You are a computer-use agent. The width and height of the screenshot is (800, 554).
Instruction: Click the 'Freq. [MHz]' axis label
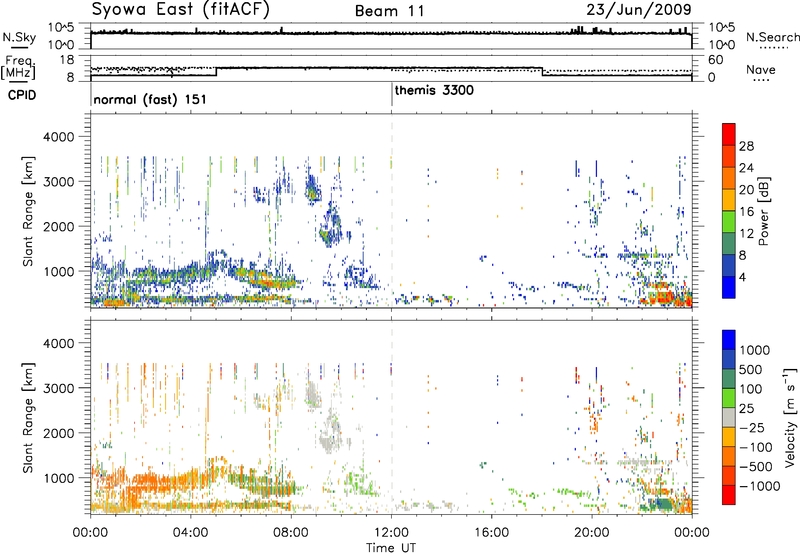pyautogui.click(x=18, y=67)
